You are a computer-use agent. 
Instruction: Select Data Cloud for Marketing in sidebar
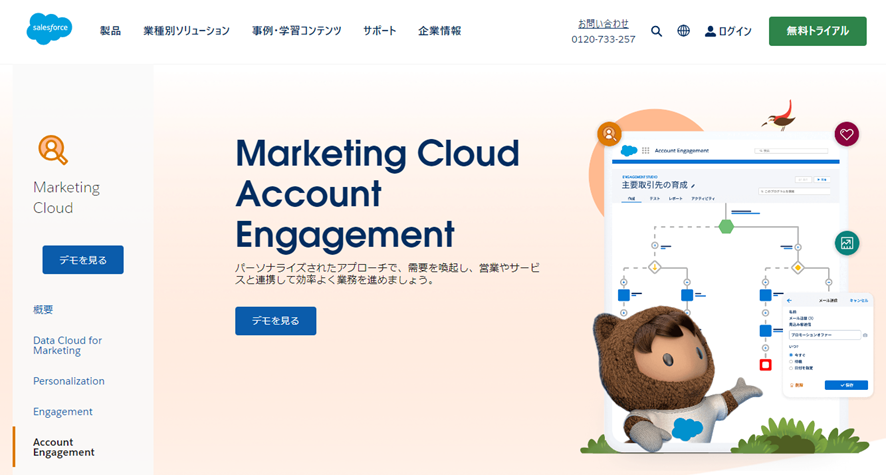67,345
